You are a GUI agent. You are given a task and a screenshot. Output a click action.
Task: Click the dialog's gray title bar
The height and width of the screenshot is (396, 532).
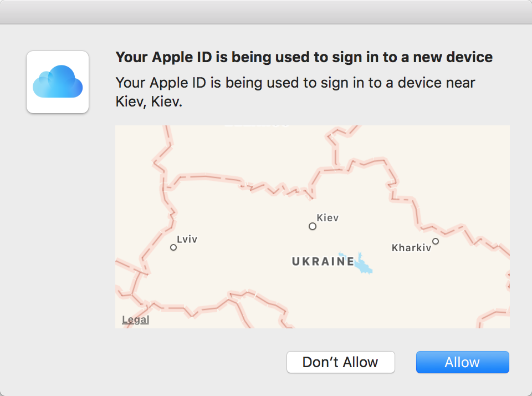coord(266,12)
